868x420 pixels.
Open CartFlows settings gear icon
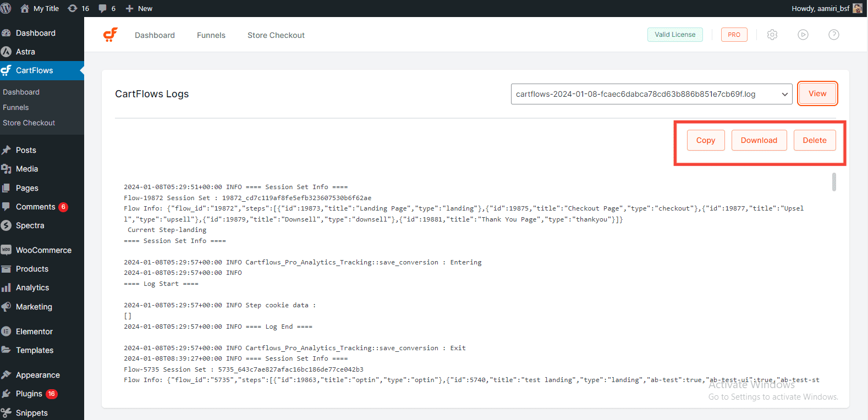(772, 35)
